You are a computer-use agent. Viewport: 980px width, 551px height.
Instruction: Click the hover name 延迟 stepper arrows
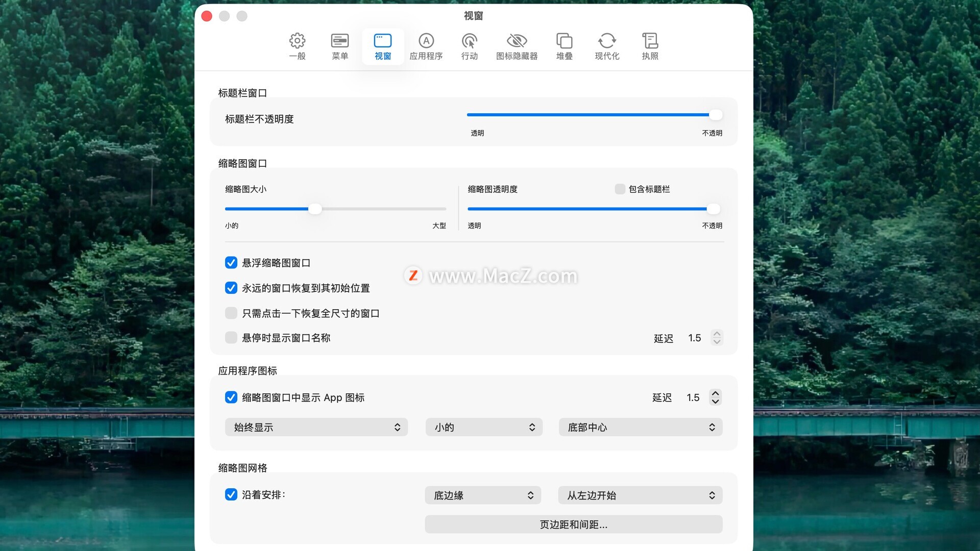click(x=717, y=338)
